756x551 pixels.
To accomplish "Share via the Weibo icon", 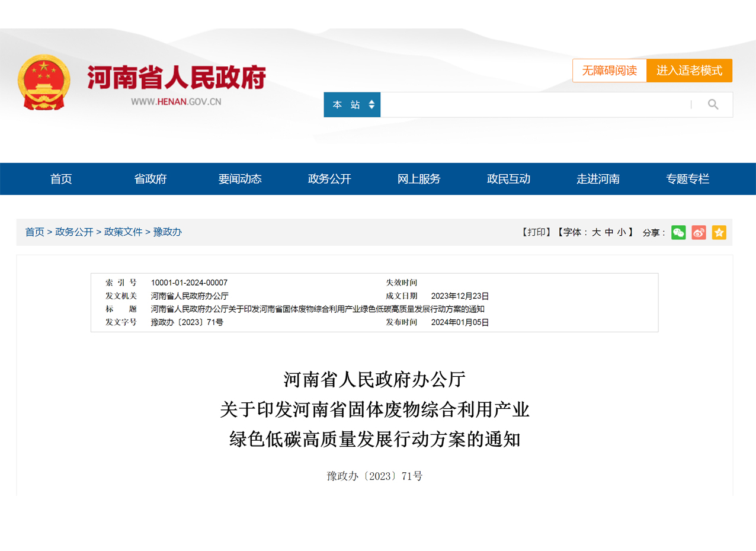I will pyautogui.click(x=699, y=232).
